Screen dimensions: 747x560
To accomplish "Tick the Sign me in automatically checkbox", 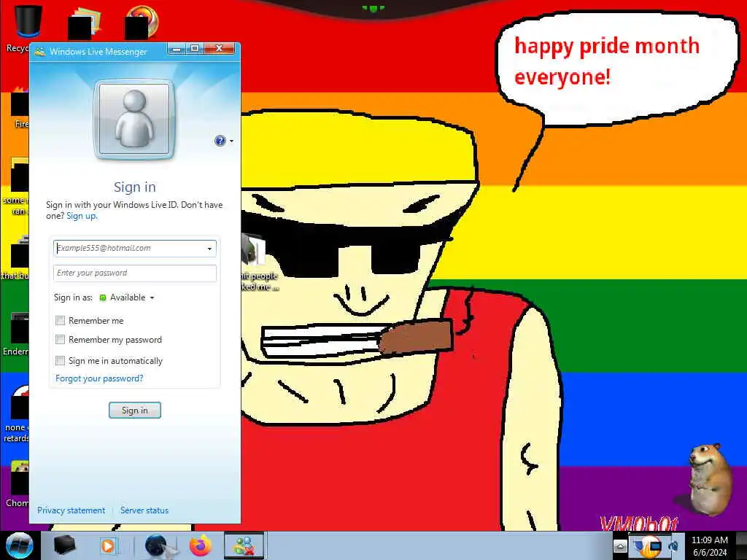I will click(x=60, y=360).
